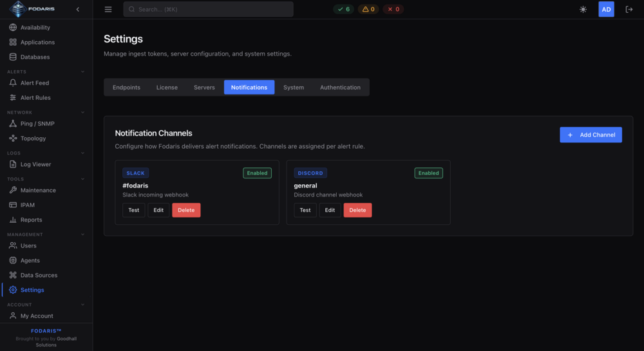Switch to the Authentication tab

(x=340, y=88)
